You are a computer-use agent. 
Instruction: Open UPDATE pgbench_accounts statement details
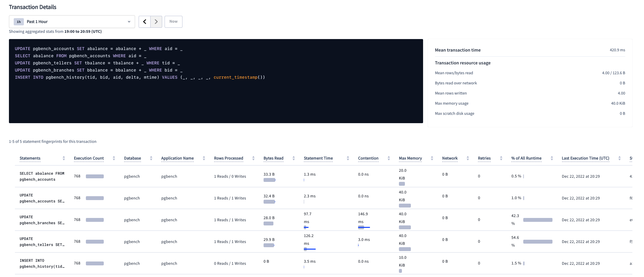pos(42,198)
